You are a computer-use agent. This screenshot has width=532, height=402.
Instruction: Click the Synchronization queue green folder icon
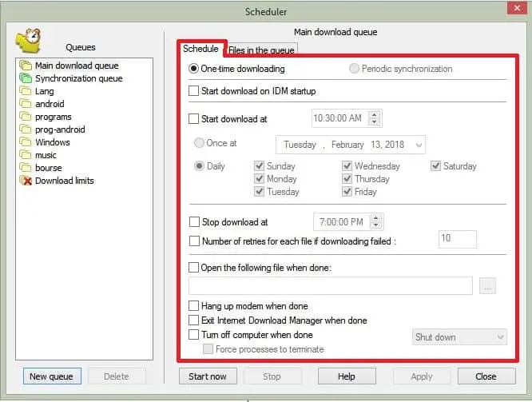click(25, 78)
